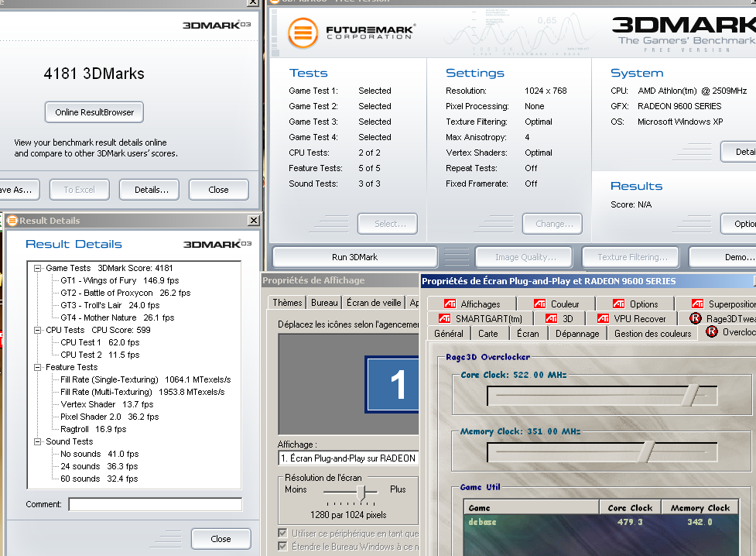Select 'Fill Rate (Single-Texturing)' row
756x556 pixels.
(145, 380)
